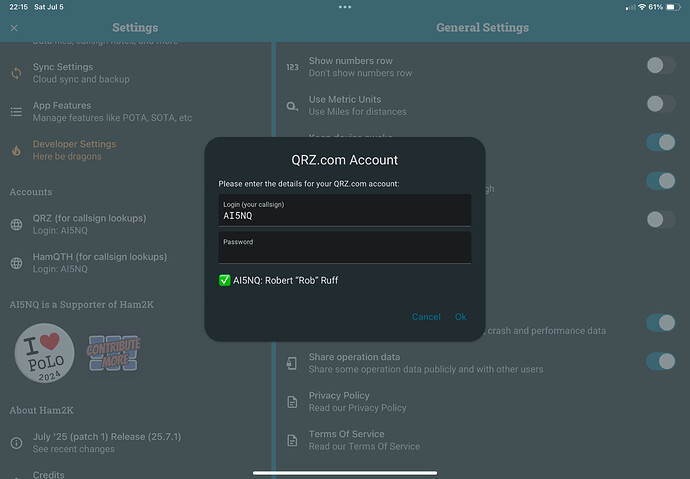Click the 22:15 status bar clock
Viewport: 690px width, 479px height.
click(x=18, y=7)
